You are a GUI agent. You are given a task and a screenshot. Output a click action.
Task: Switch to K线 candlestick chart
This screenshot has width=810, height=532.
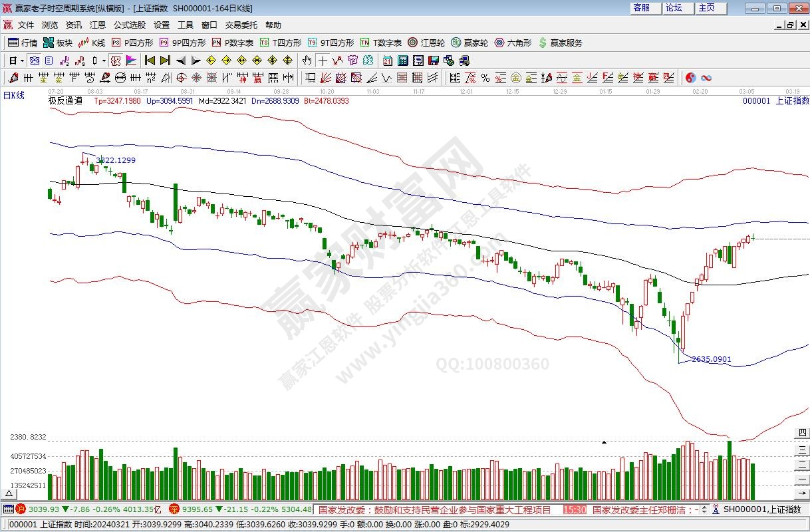click(92, 43)
